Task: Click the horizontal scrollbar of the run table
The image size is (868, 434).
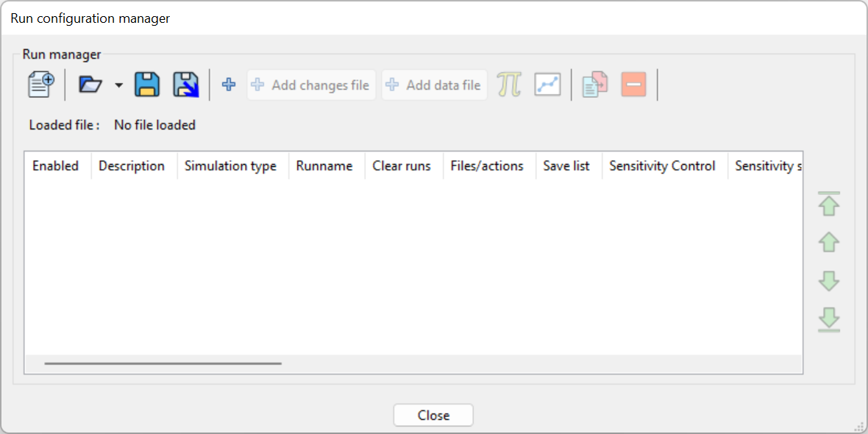Action: pyautogui.click(x=163, y=363)
